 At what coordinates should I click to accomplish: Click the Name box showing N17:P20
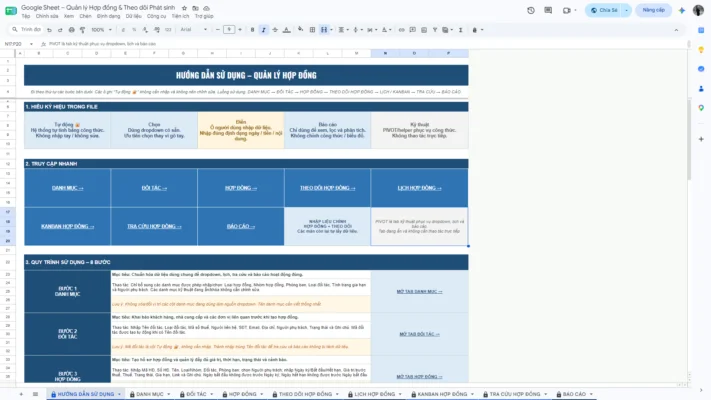pos(19,44)
